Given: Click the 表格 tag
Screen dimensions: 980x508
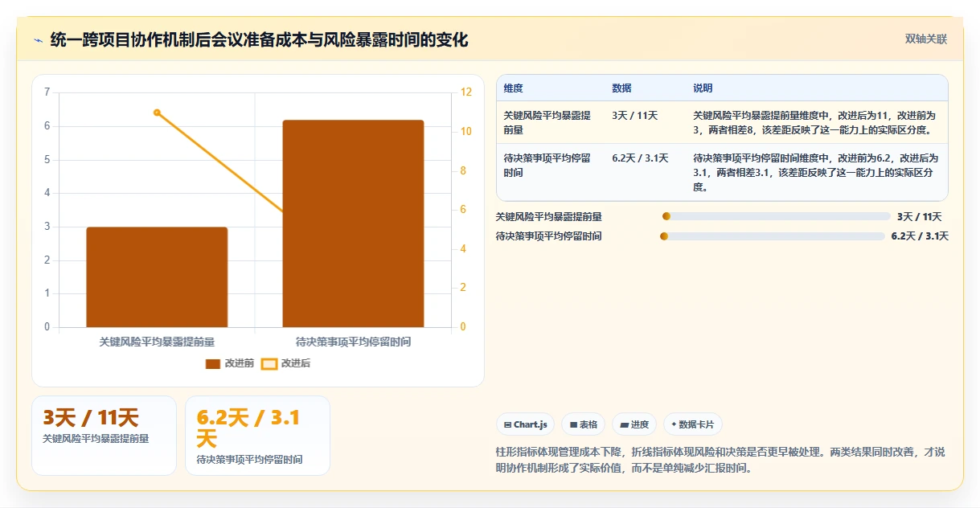Looking at the screenshot, I should pyautogui.click(x=584, y=424).
